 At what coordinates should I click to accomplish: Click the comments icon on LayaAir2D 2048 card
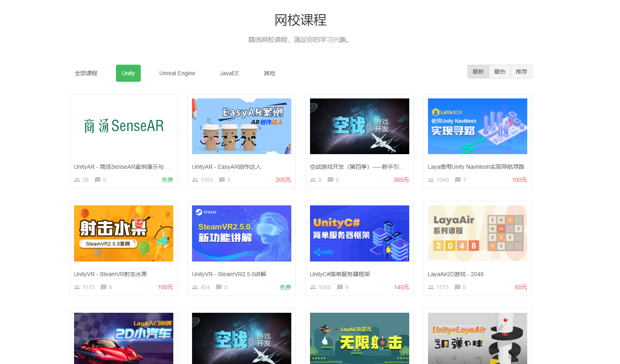click(457, 287)
